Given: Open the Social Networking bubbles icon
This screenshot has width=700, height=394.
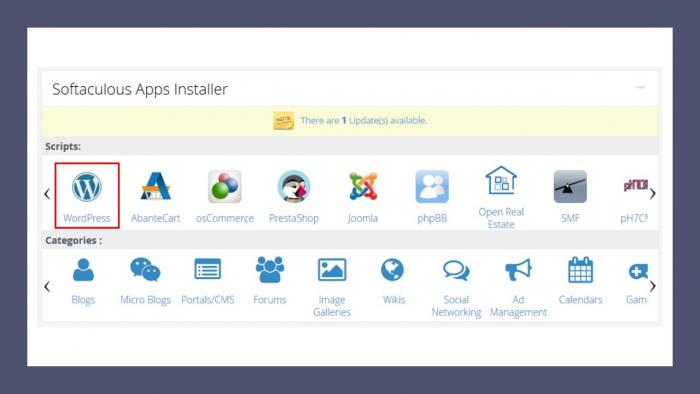Looking at the screenshot, I should coord(456,270).
